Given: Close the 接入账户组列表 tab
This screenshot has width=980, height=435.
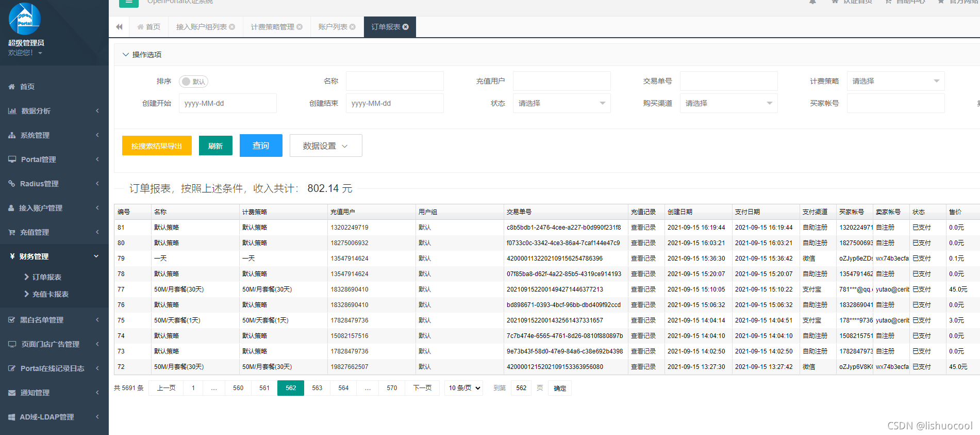Looking at the screenshot, I should point(232,27).
